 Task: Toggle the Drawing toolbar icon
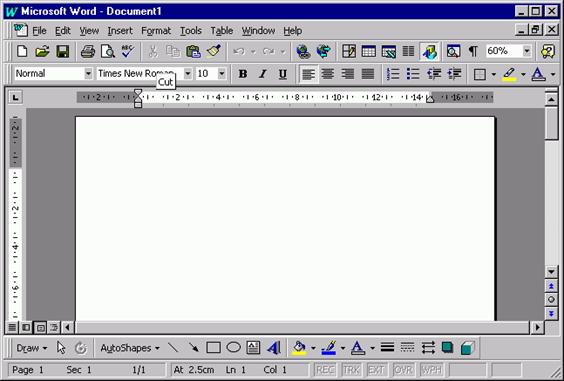[x=429, y=51]
